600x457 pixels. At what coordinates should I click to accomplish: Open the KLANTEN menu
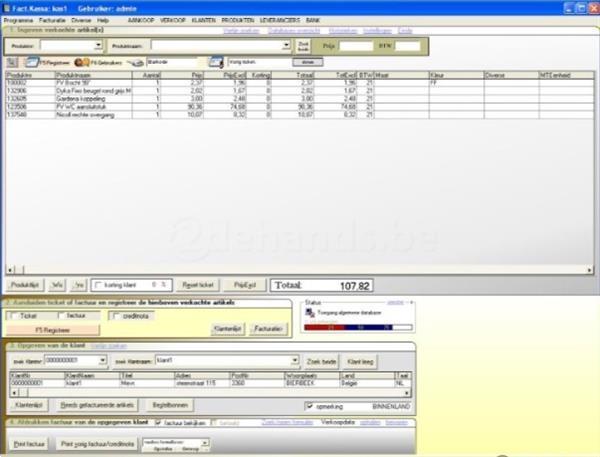(204, 20)
